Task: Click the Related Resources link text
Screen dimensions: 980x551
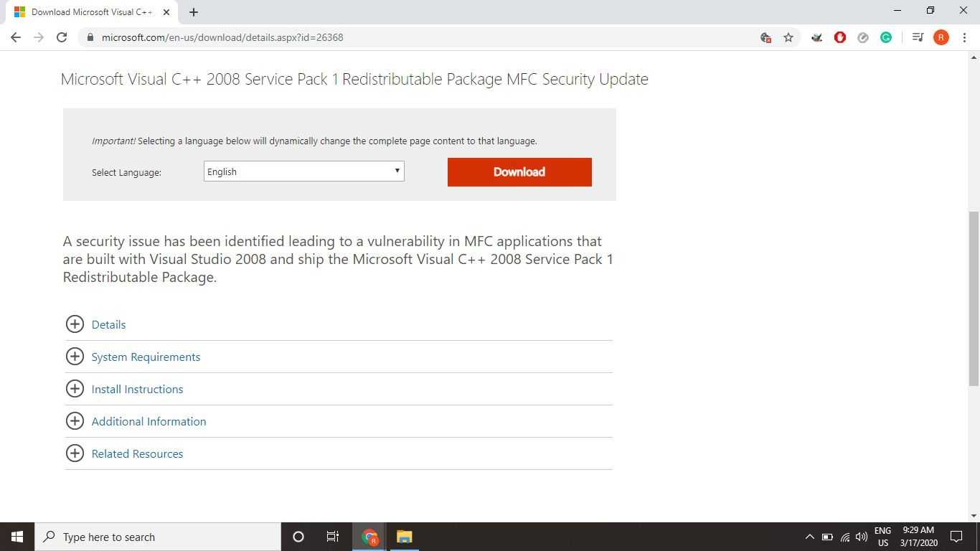Action: coord(137,453)
